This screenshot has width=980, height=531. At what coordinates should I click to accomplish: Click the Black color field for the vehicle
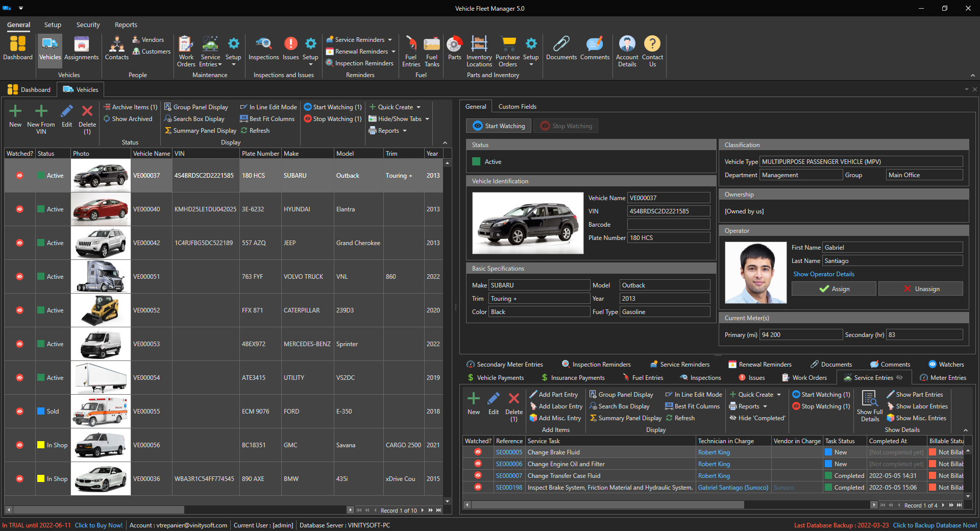tap(539, 311)
